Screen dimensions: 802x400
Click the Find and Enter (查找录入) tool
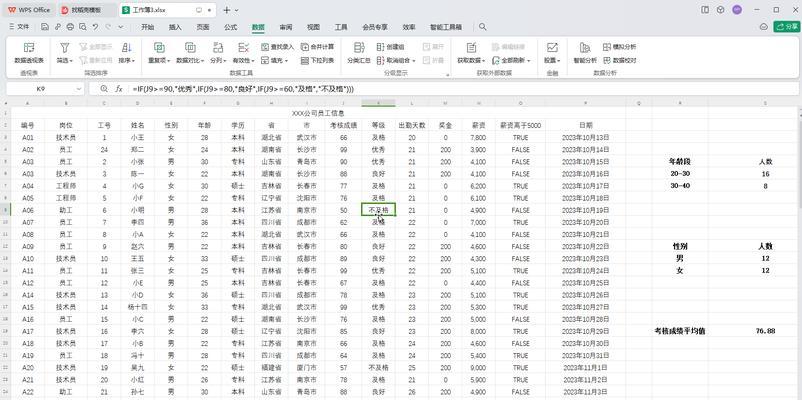[279, 46]
